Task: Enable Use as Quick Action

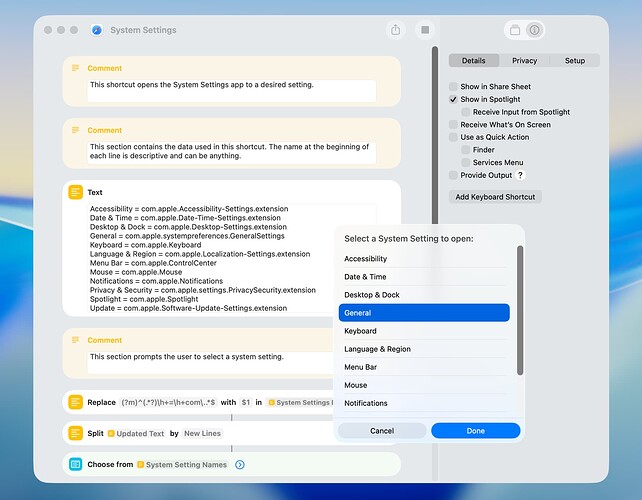Action: (453, 137)
